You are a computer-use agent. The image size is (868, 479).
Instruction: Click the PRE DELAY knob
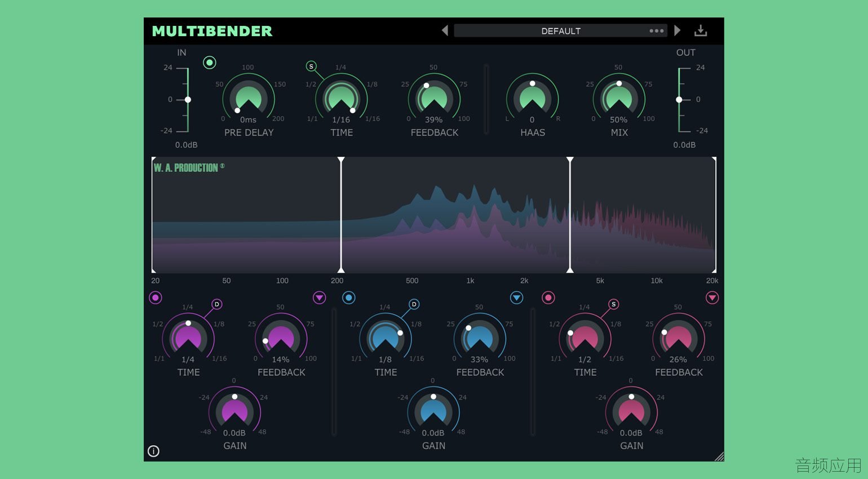coord(249,97)
